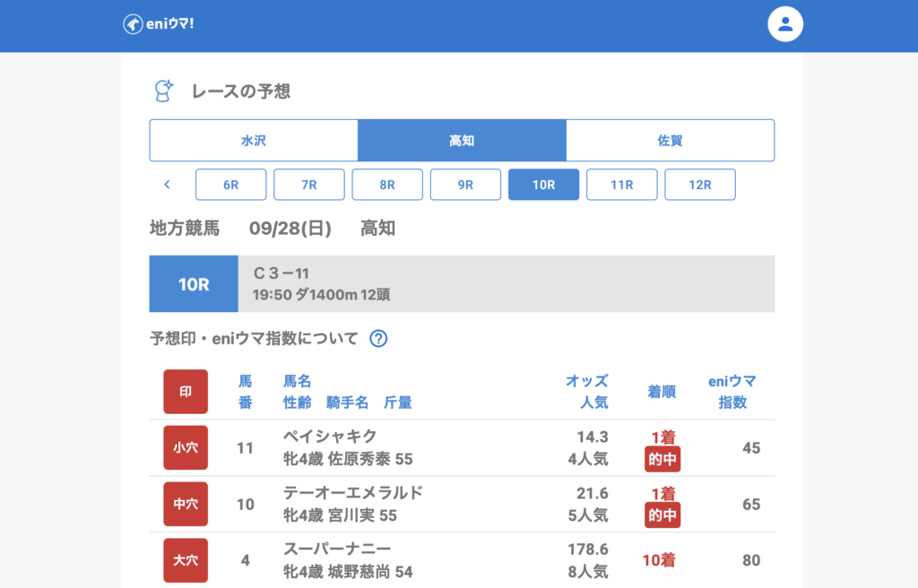Select the active 10R race button
918x588 pixels.
(543, 185)
